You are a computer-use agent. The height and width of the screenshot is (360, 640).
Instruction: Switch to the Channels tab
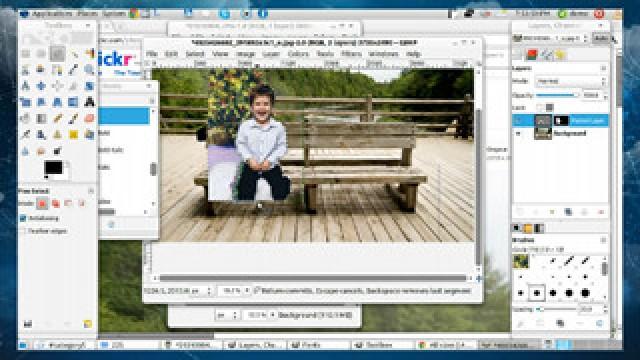pos(531,55)
